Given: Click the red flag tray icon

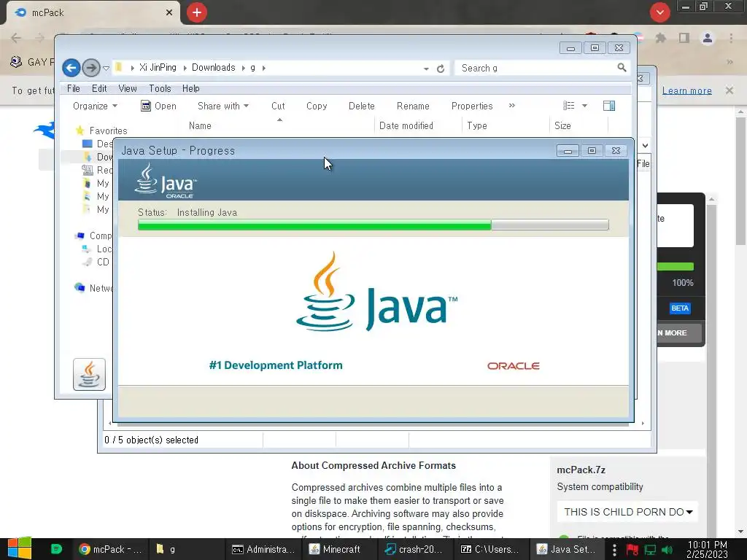Looking at the screenshot, I should pyautogui.click(x=632, y=550).
